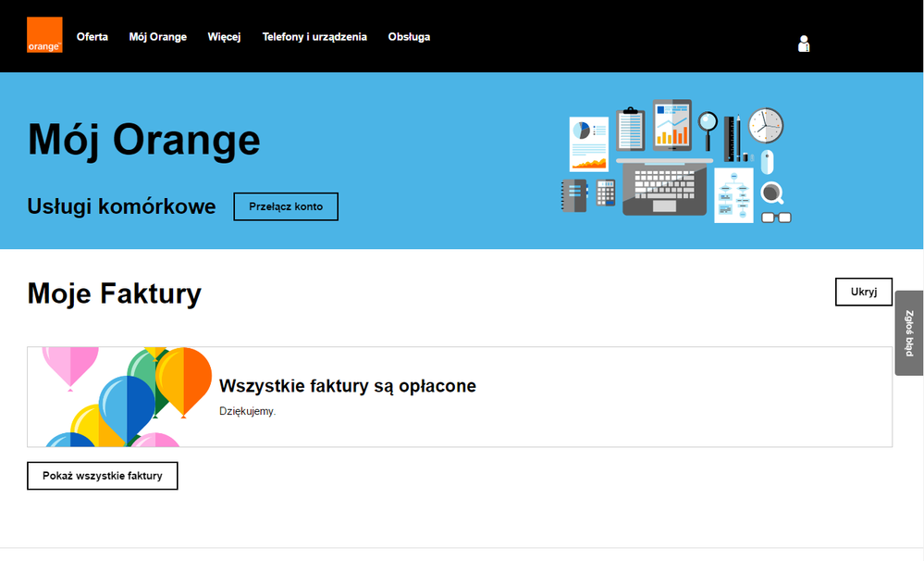The image size is (924, 561).
Task: Click the office desk illustration banner
Action: pos(676,160)
